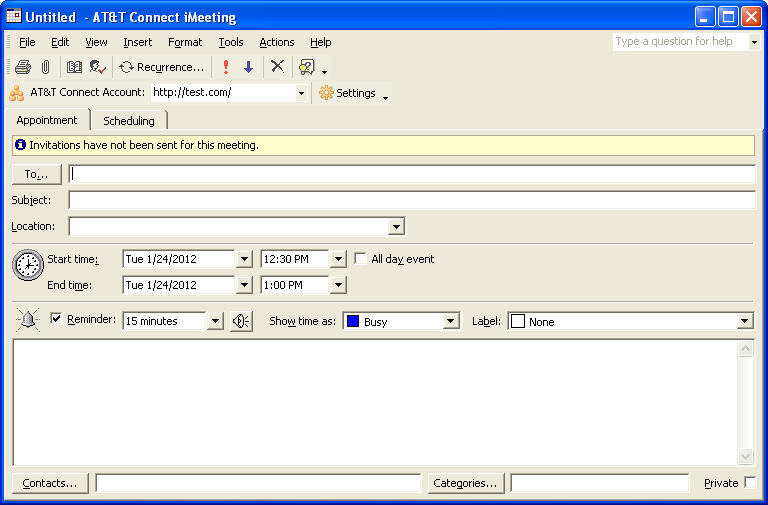Click the Office Assistant help icon

pos(307,67)
